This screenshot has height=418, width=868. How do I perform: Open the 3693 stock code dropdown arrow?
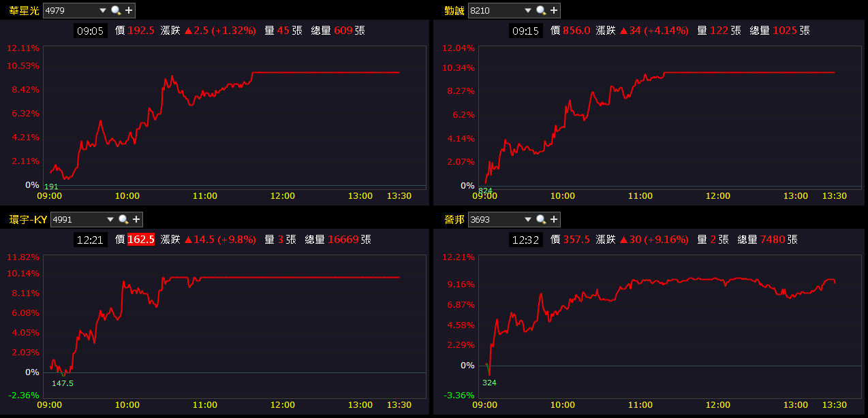(x=528, y=219)
